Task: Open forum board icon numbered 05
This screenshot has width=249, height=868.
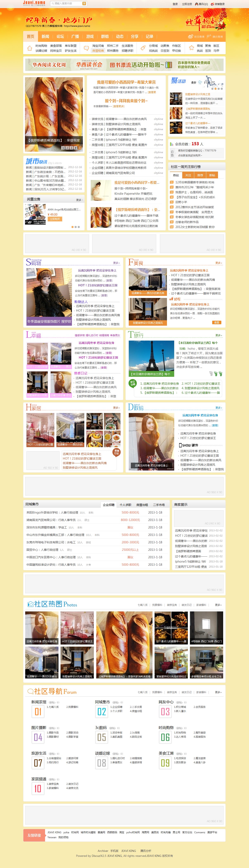Action: [102, 737]
